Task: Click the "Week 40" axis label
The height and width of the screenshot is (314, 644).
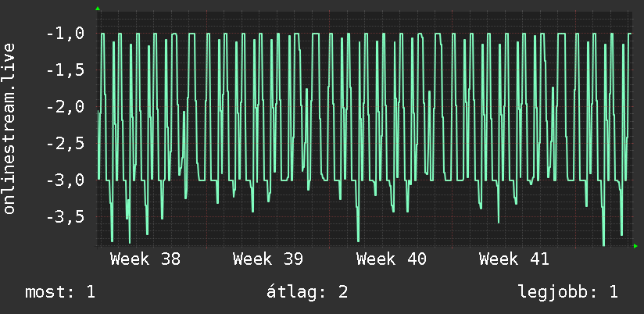Action: (392, 259)
